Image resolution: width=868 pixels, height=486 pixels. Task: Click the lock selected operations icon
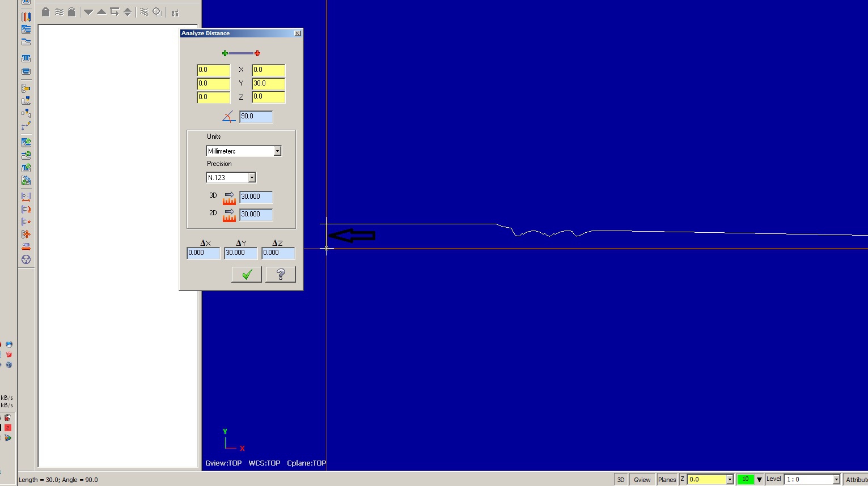coord(46,12)
